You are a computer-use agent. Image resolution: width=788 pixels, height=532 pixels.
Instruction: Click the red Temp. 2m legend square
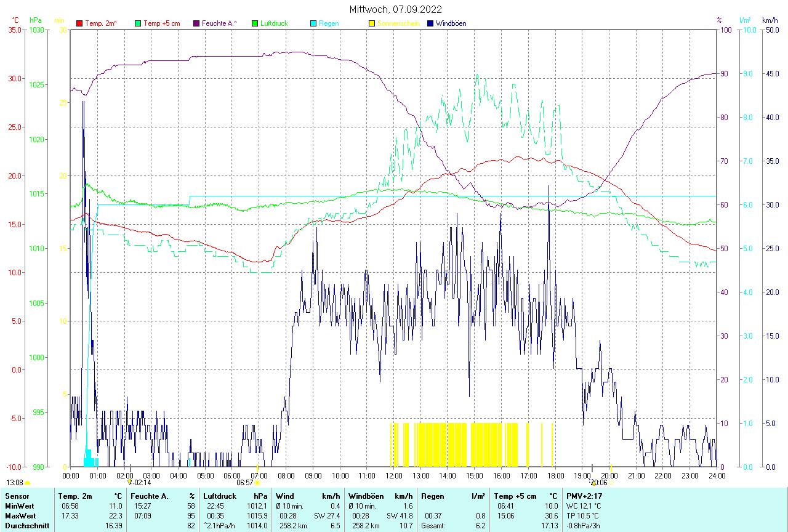pos(79,23)
